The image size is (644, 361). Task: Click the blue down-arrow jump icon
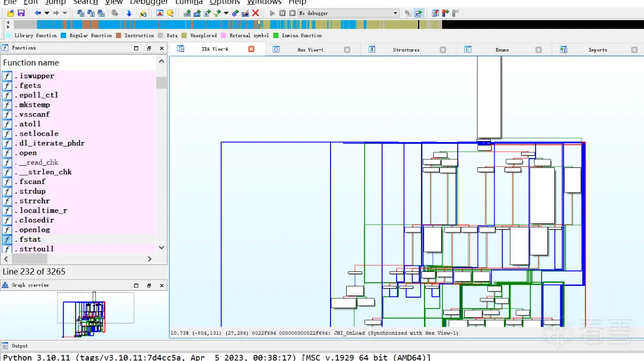129,13
